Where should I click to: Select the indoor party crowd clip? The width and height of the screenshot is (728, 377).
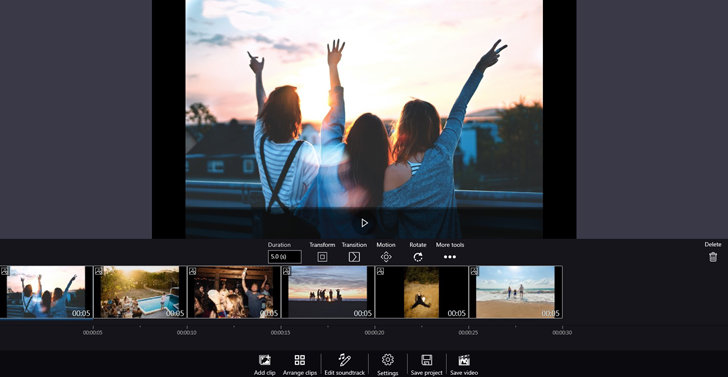coord(234,292)
